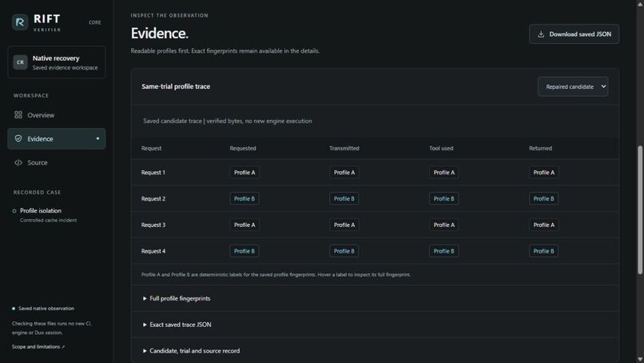This screenshot has height=363, width=644.
Task: Click the scrollbar down arrow
Action: [x=640, y=359]
